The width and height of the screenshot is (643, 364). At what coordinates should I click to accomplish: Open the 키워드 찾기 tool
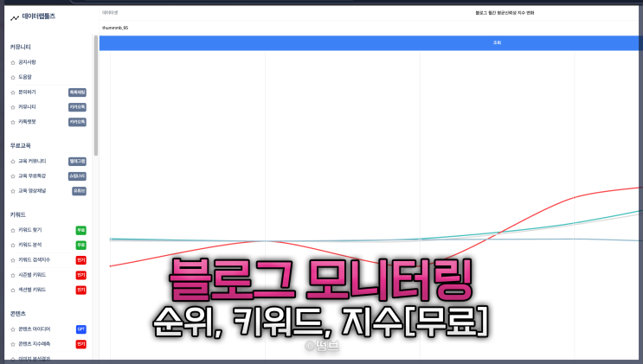[x=30, y=230]
